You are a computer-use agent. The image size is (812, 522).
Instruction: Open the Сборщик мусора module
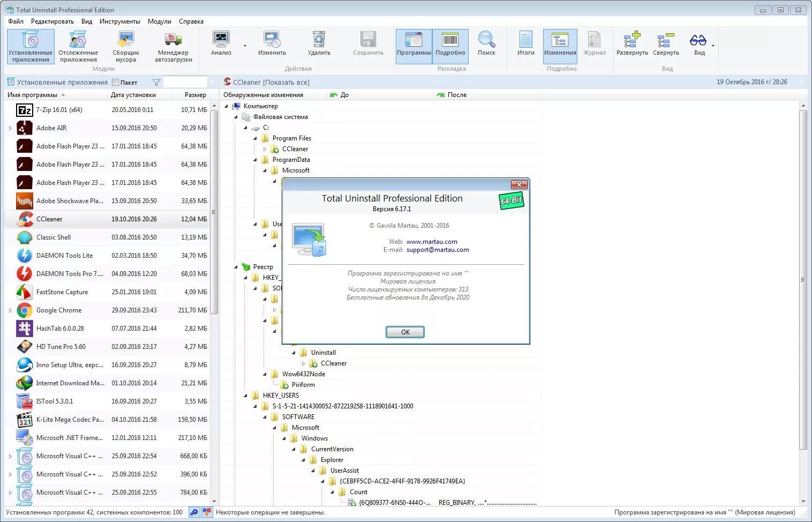click(x=125, y=46)
